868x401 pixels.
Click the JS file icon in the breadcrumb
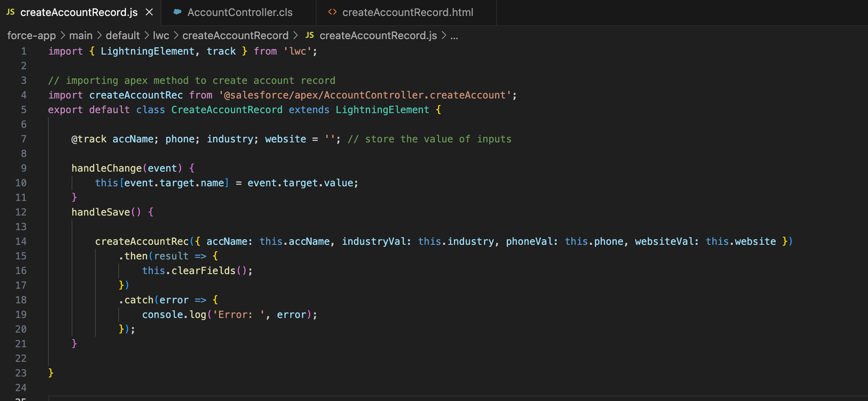click(x=310, y=35)
